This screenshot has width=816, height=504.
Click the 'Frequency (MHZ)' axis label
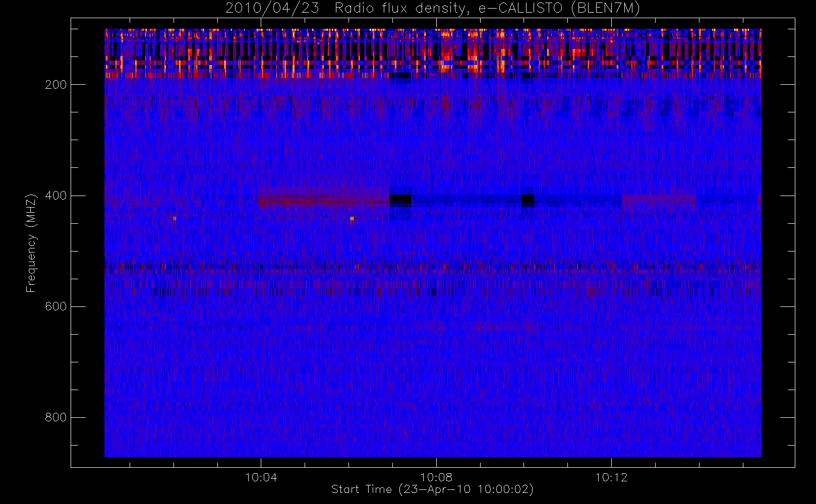point(31,242)
